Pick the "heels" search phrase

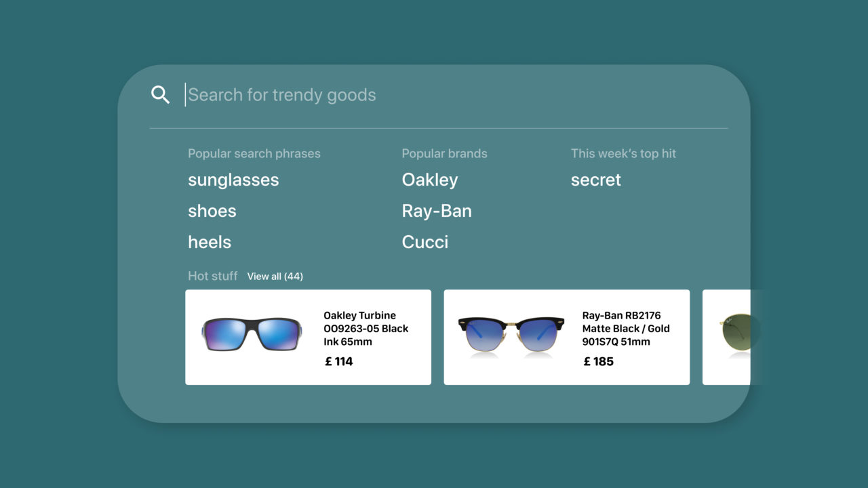pos(210,243)
